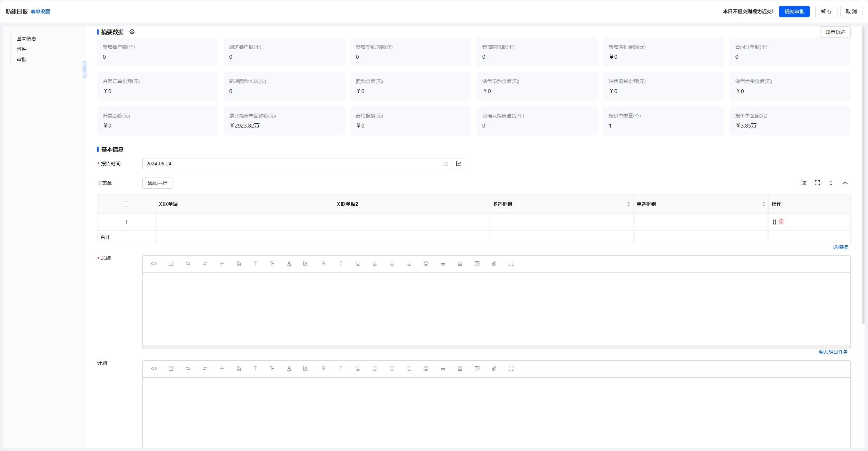Image resolution: width=868 pixels, height=451 pixels.
Task: Open 表单设置 form settings link
Action: point(40,11)
